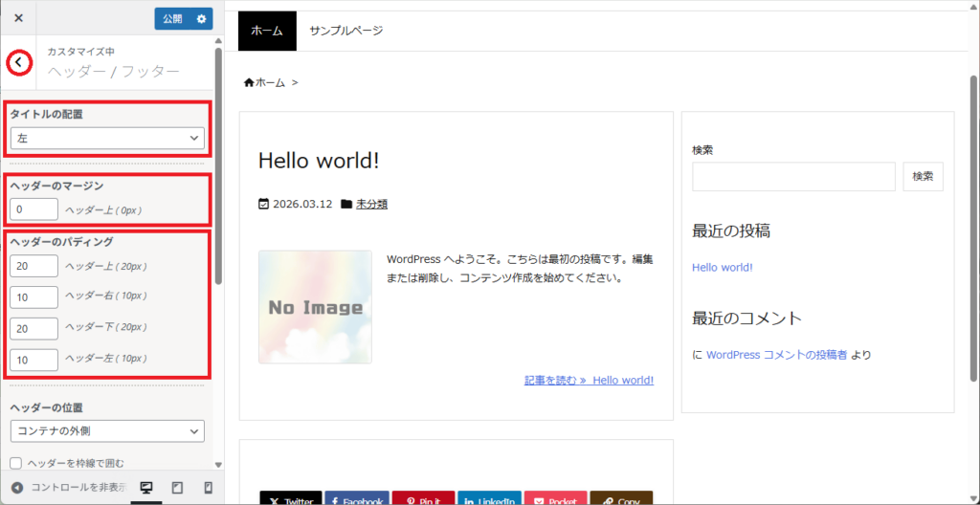
Task: Click the 最近の投稿 heading
Action: pos(731,231)
